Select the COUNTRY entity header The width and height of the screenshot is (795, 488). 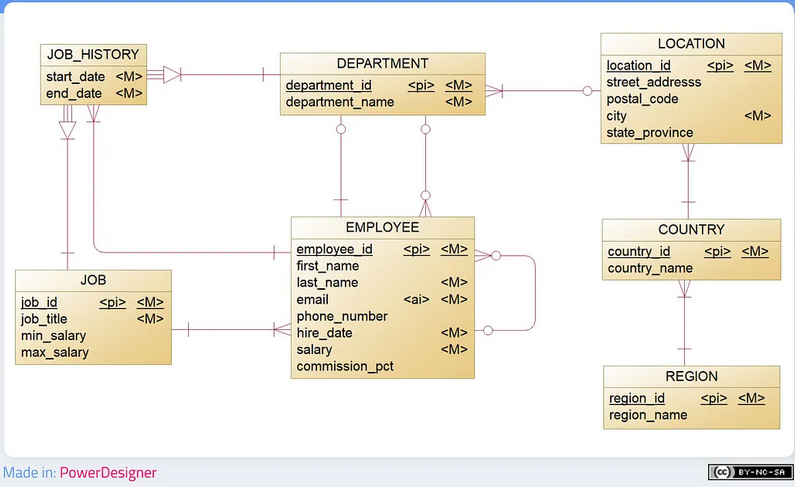[x=691, y=230]
